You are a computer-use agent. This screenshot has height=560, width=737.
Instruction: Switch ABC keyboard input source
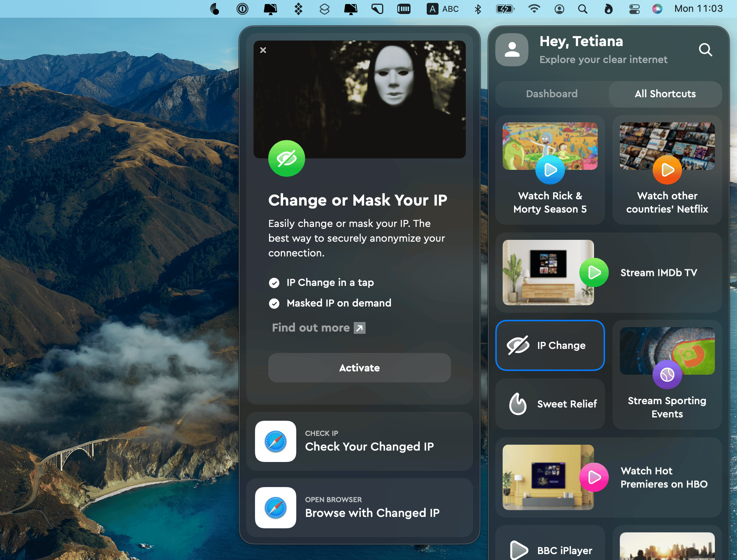443,9
